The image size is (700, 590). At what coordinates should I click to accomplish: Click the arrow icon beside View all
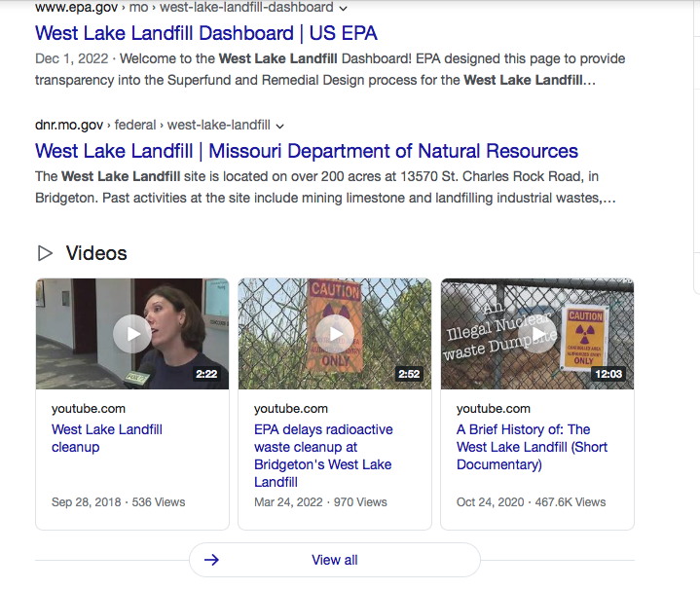211,560
